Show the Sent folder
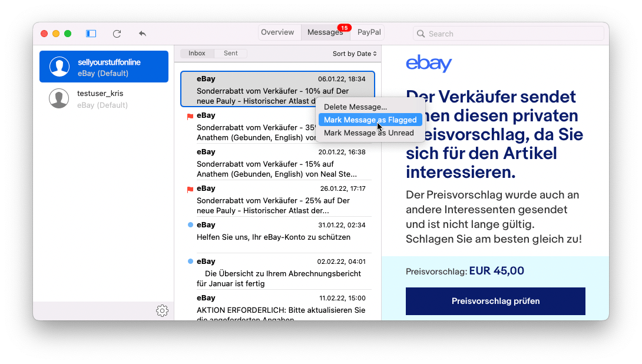The height and width of the screenshot is (364, 642). point(230,53)
